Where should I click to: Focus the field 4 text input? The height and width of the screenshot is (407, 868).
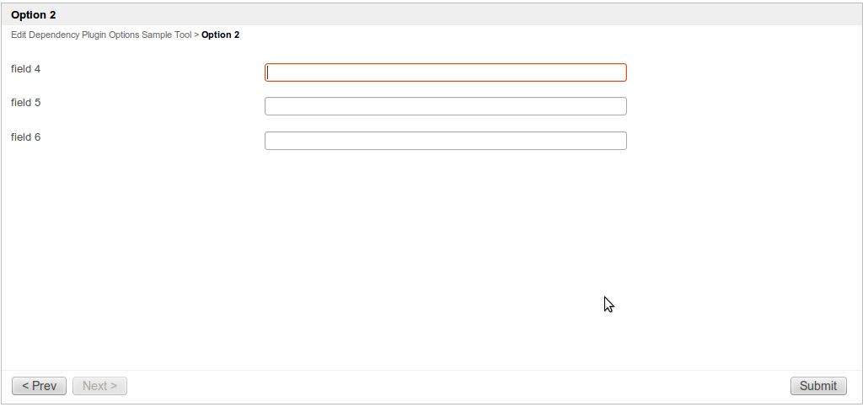[445, 72]
